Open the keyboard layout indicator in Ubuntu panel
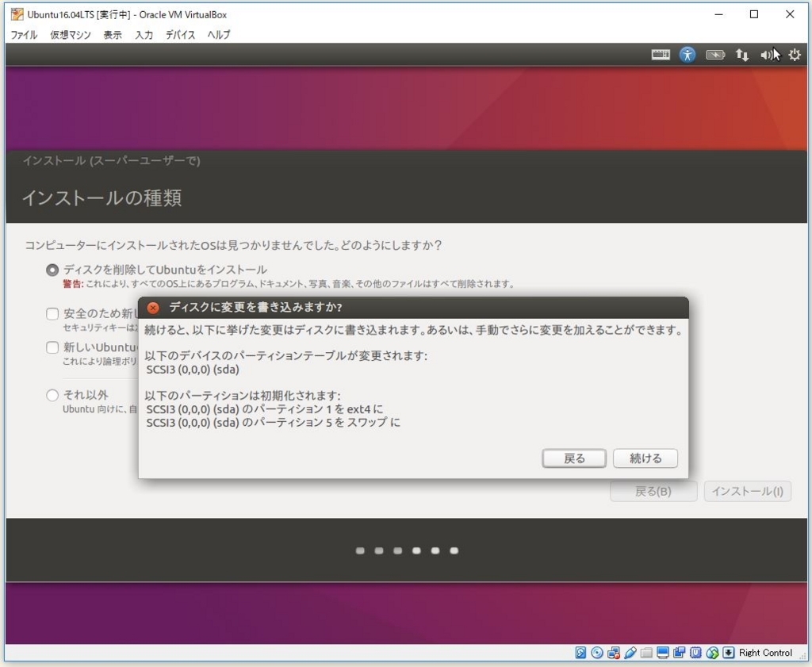Image resolution: width=812 pixels, height=667 pixels. pos(661,55)
